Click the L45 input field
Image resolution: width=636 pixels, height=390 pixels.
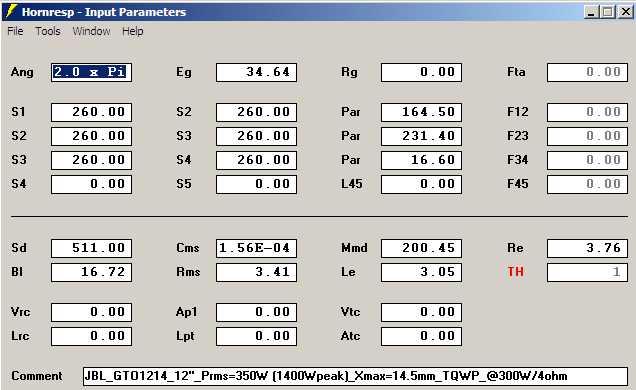click(x=421, y=184)
